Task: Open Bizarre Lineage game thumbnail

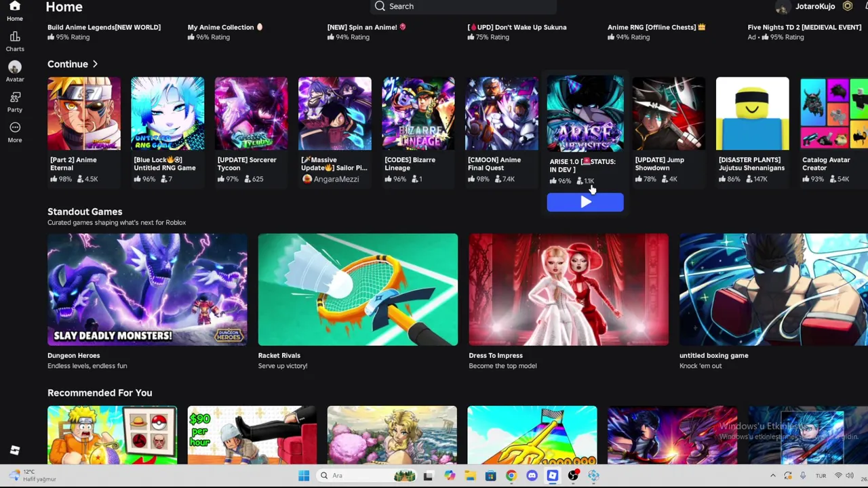Action: [418, 113]
